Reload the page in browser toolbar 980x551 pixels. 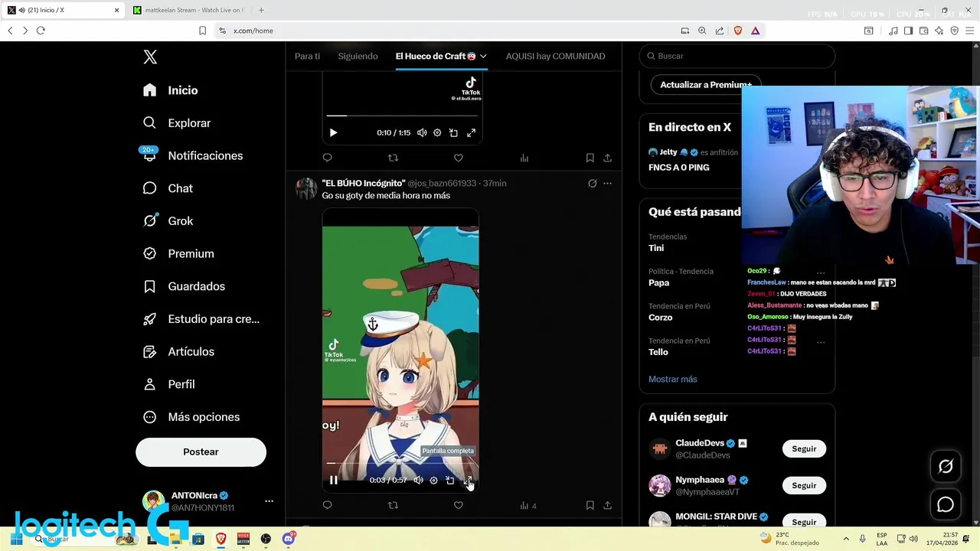(41, 31)
